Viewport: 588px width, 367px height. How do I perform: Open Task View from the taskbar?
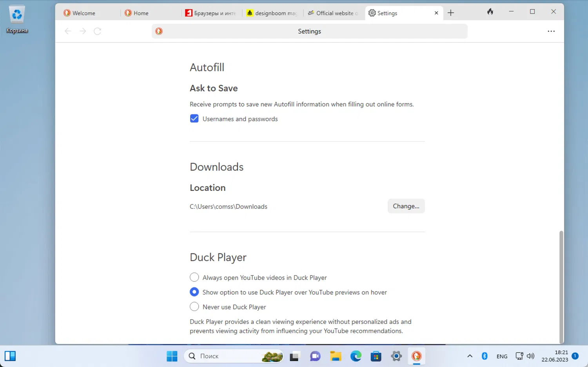294,356
